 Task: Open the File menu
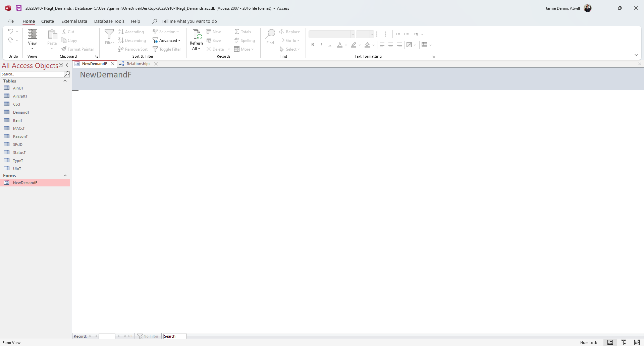(11, 21)
